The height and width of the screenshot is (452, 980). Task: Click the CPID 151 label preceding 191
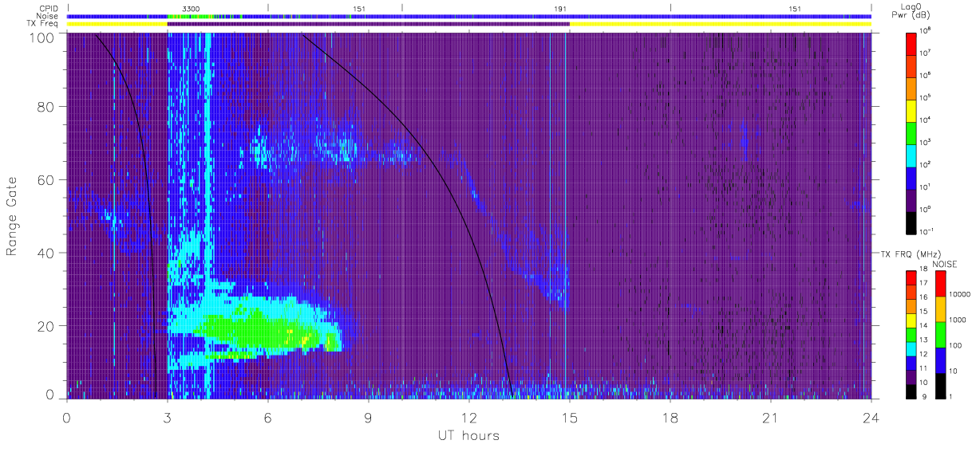tap(359, 8)
